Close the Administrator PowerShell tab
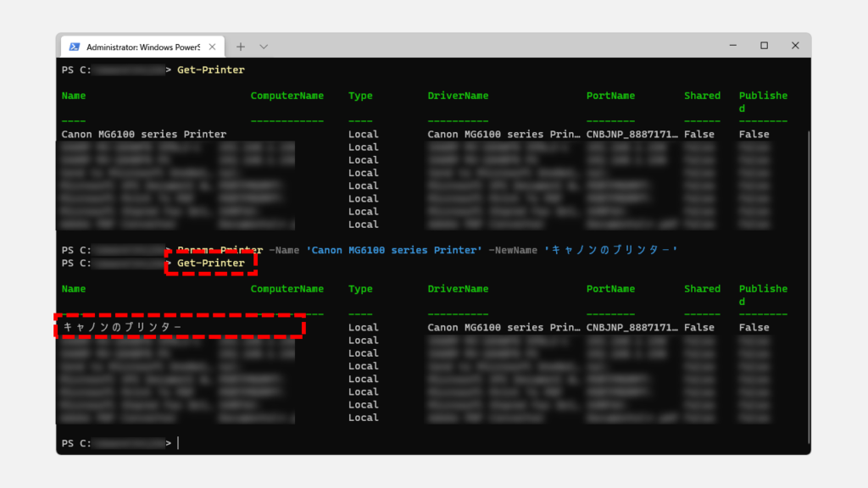 tap(211, 47)
